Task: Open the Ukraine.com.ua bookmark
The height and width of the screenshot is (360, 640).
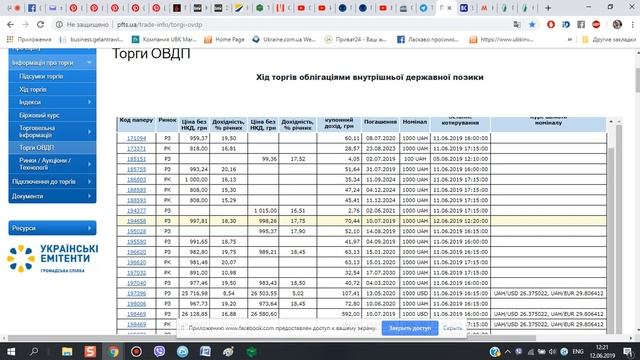Action: pos(284,40)
